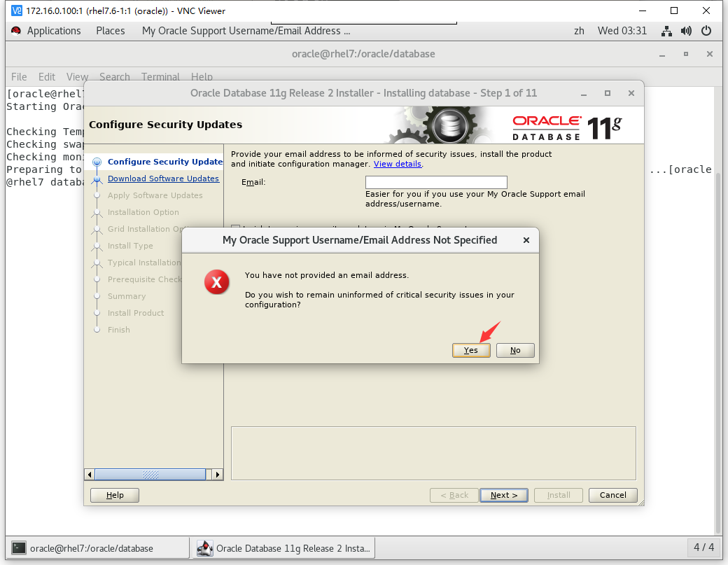The width and height of the screenshot is (728, 565).
Task: Click the zh input source indicator
Action: [x=579, y=31]
